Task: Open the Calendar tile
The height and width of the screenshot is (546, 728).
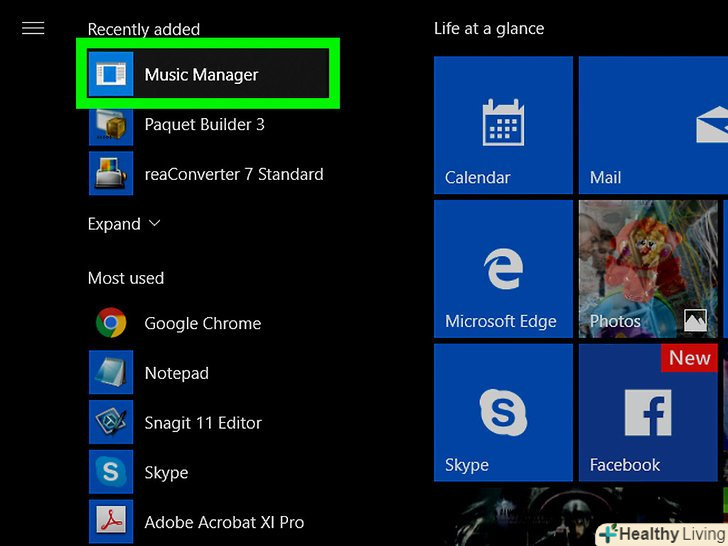Action: coord(503,125)
